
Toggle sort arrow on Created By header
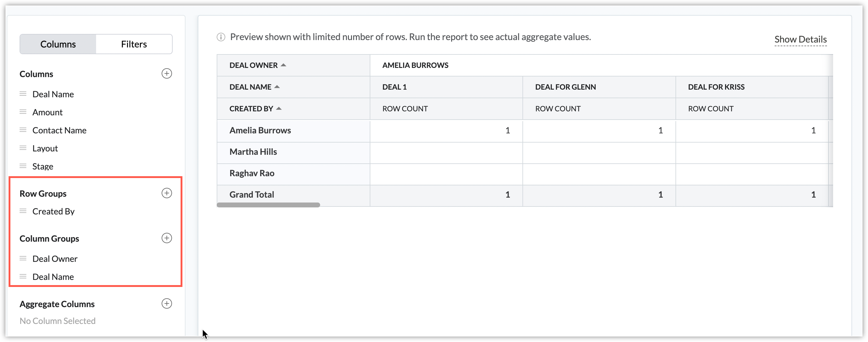(x=279, y=109)
